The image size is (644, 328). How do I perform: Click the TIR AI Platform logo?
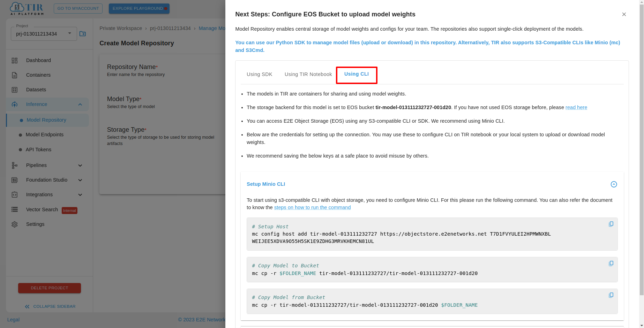(27, 8)
